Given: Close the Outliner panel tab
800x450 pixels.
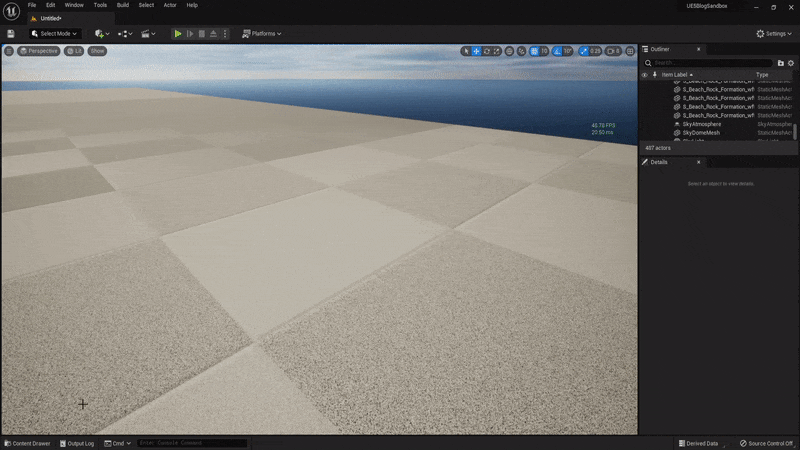Looking at the screenshot, I should (698, 49).
